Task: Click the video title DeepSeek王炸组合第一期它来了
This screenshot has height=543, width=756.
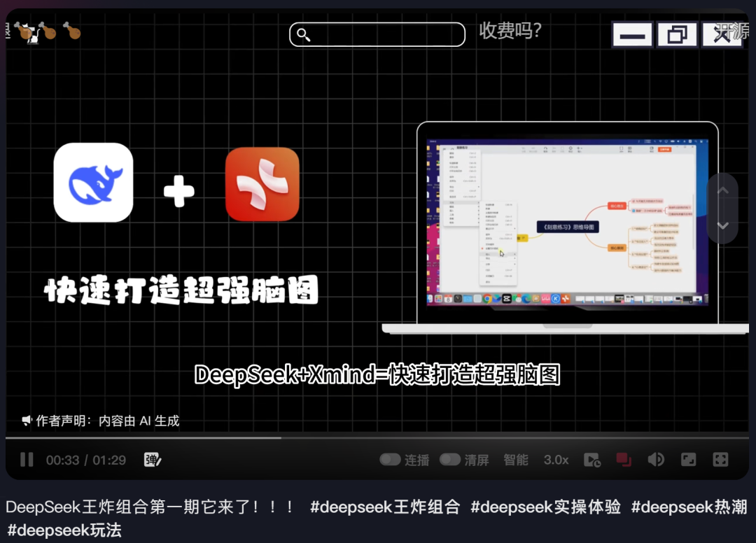Action: pyautogui.click(x=150, y=507)
